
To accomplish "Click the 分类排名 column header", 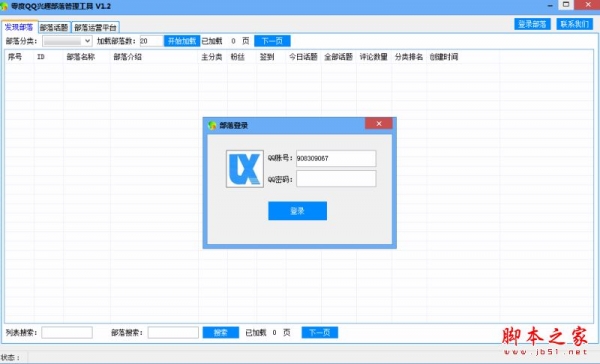I will pyautogui.click(x=409, y=57).
